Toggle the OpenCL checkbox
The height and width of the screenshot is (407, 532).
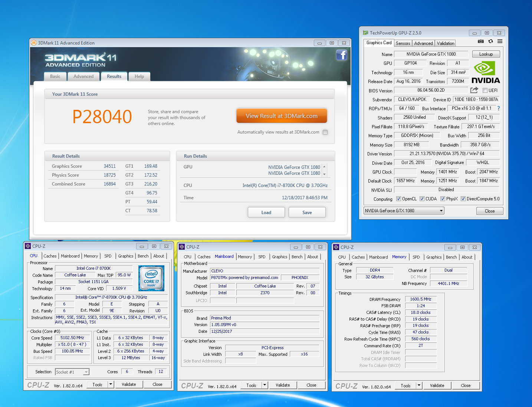pos(398,199)
